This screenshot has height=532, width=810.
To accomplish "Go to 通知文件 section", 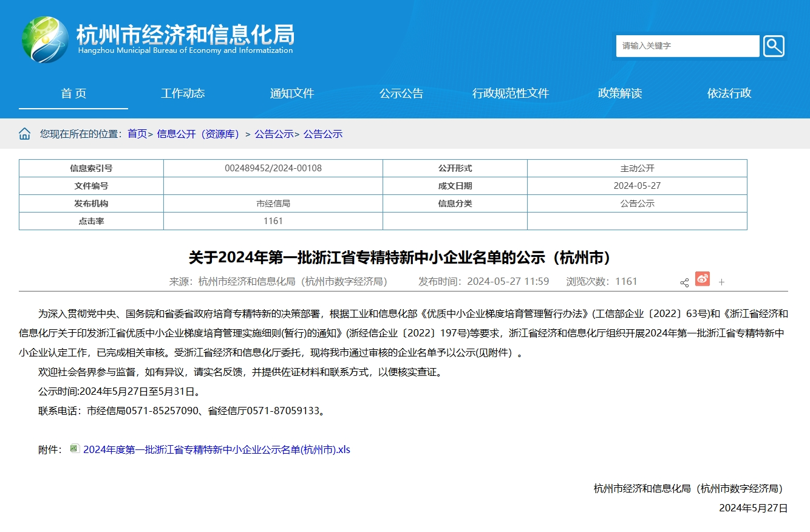I will [292, 94].
